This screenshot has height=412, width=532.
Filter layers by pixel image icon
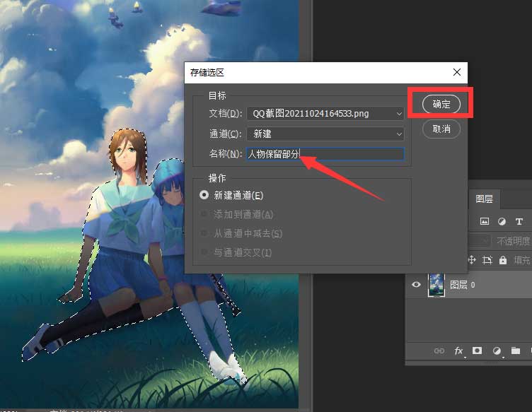[485, 222]
